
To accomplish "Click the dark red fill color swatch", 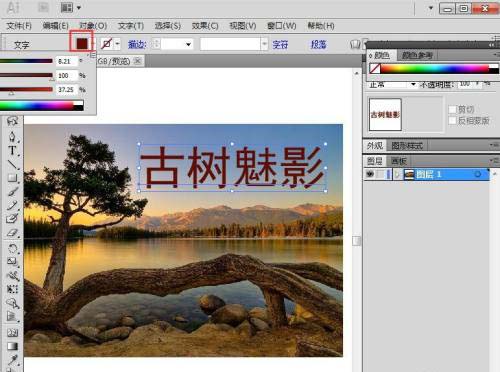I will click(82, 43).
